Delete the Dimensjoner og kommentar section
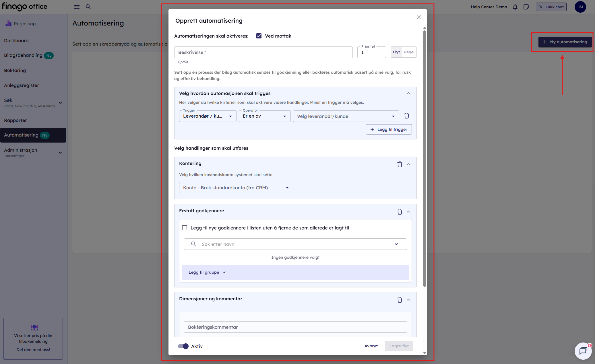This screenshot has height=364, width=595. coord(400,300)
